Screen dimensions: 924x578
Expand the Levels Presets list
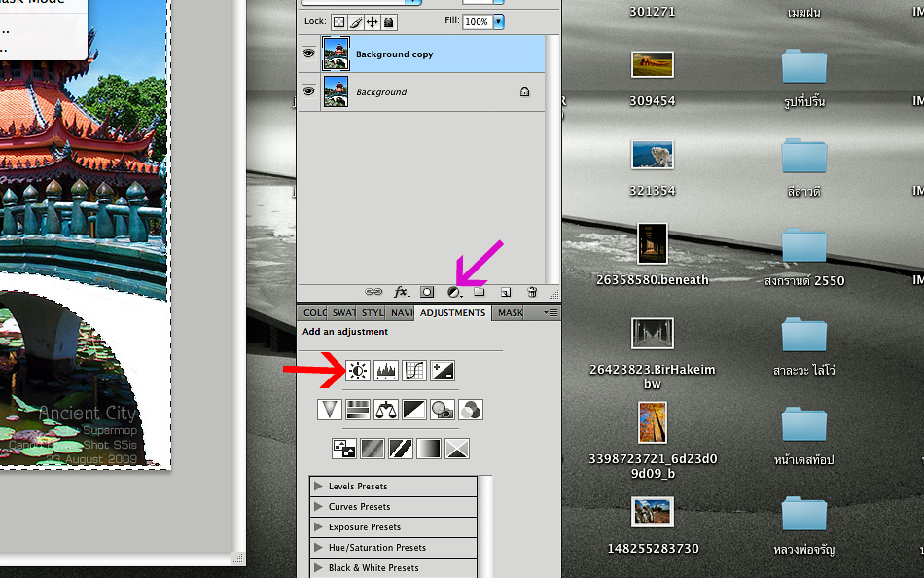point(319,487)
